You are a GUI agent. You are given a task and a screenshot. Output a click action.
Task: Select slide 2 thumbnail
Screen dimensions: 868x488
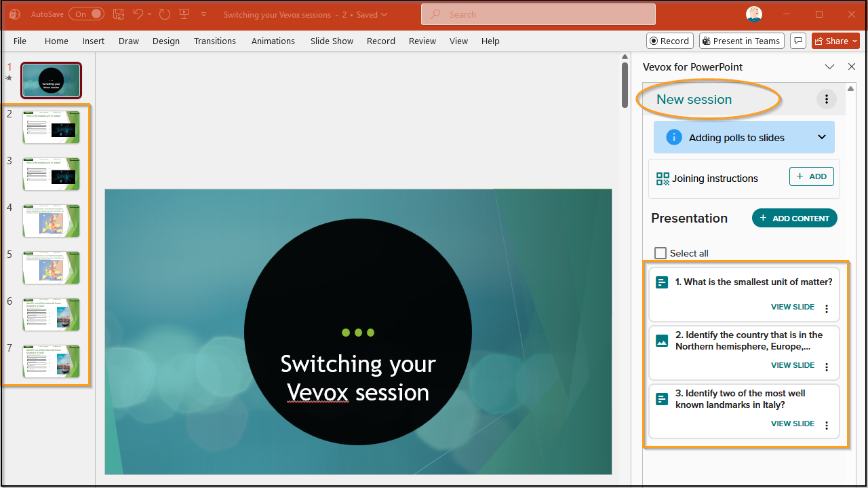pyautogui.click(x=51, y=127)
